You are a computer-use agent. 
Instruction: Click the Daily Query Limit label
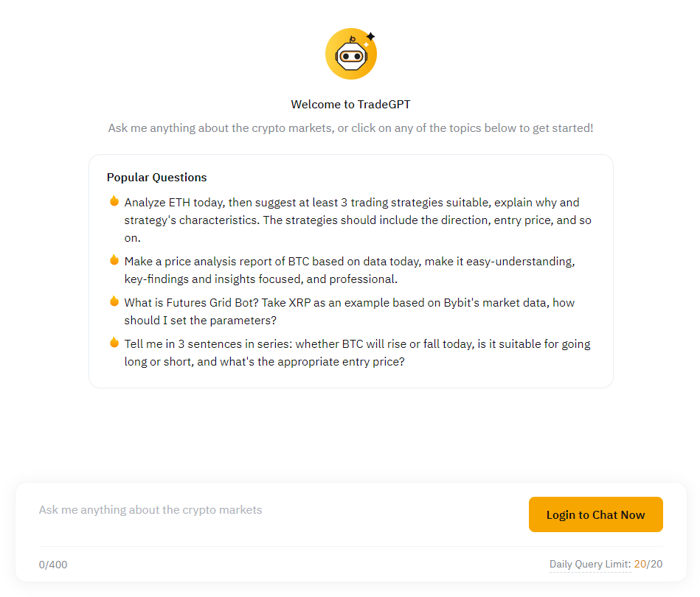click(x=589, y=565)
